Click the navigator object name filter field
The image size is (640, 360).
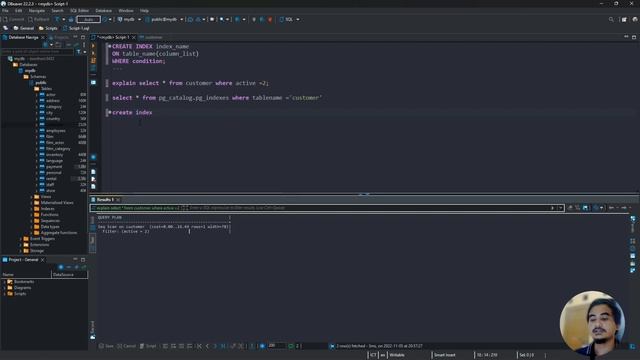click(x=38, y=52)
